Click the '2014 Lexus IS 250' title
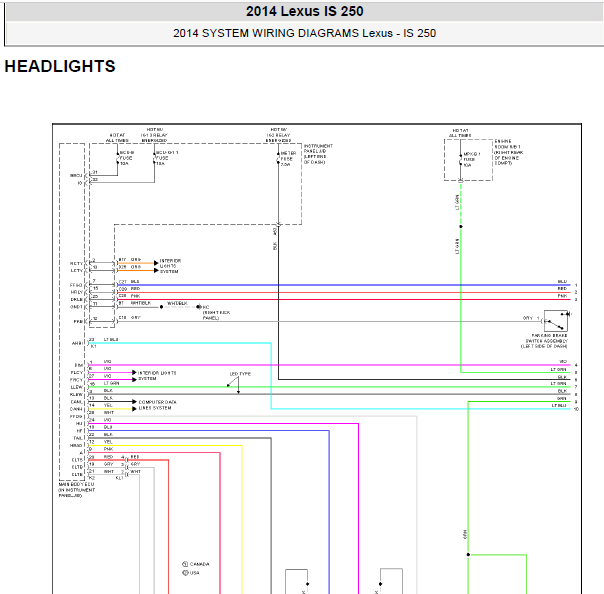604x594 pixels. point(304,11)
